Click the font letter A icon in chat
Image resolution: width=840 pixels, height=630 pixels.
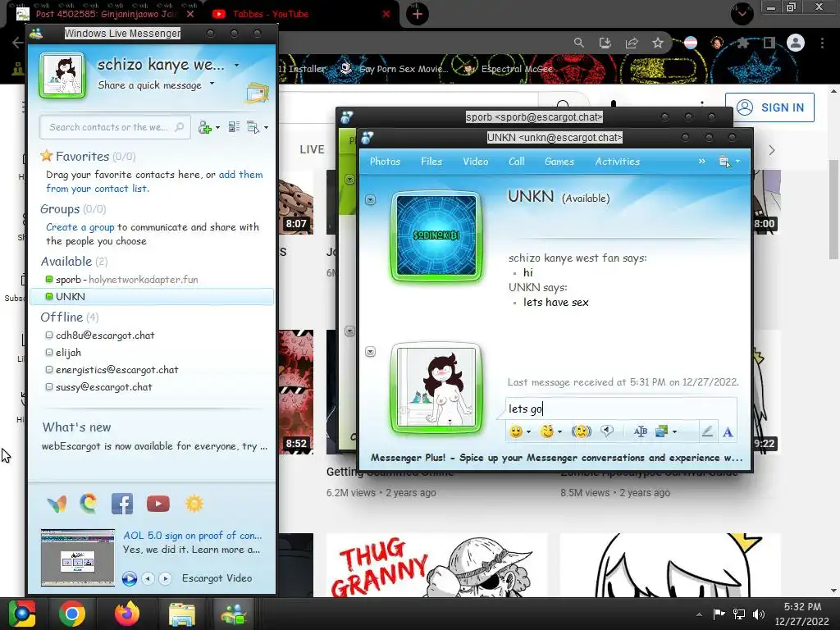click(x=728, y=431)
